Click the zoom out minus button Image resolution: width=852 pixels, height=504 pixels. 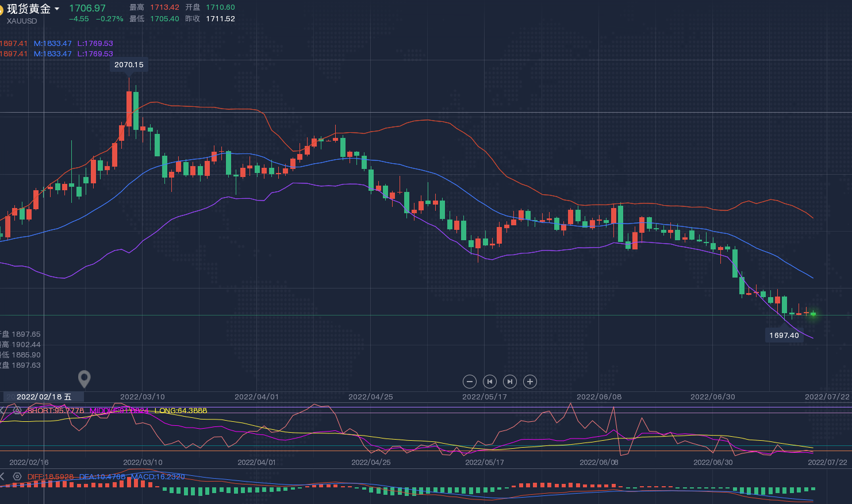pos(470,382)
